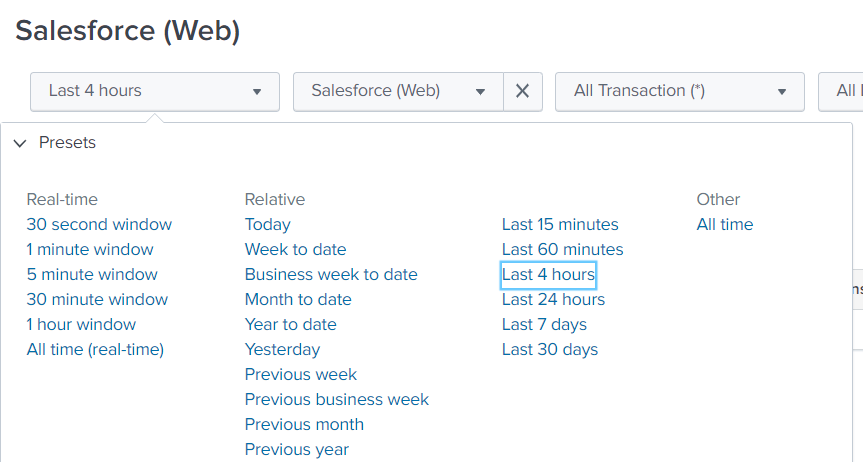This screenshot has height=462, width=863.
Task: Choose 1 minute window real-time preset
Action: click(90, 250)
